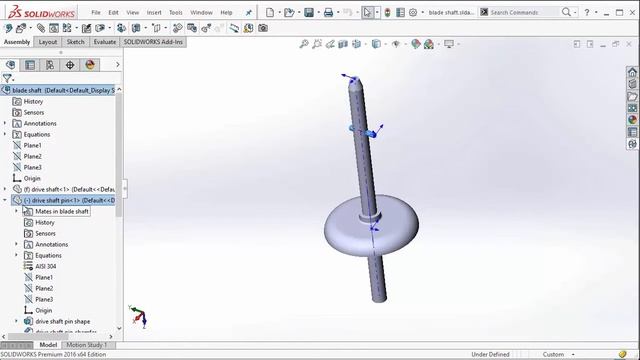Click the Edit Component tool icon

click(x=8, y=28)
